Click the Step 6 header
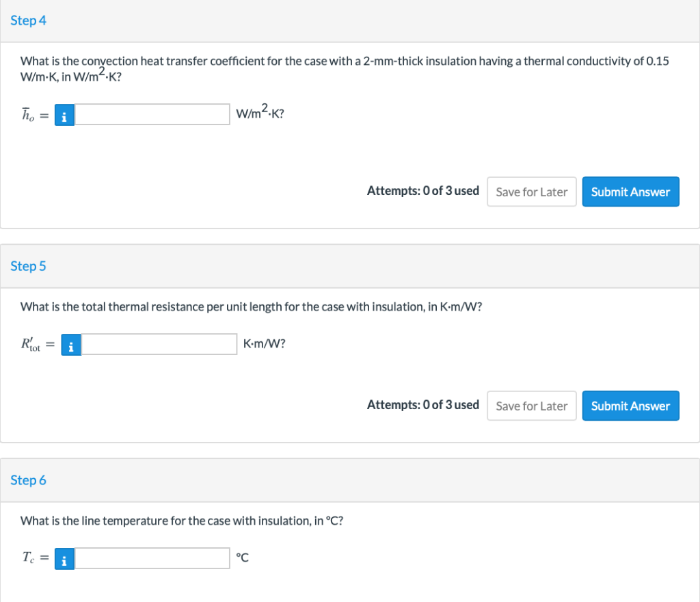The image size is (700, 602). point(29,480)
